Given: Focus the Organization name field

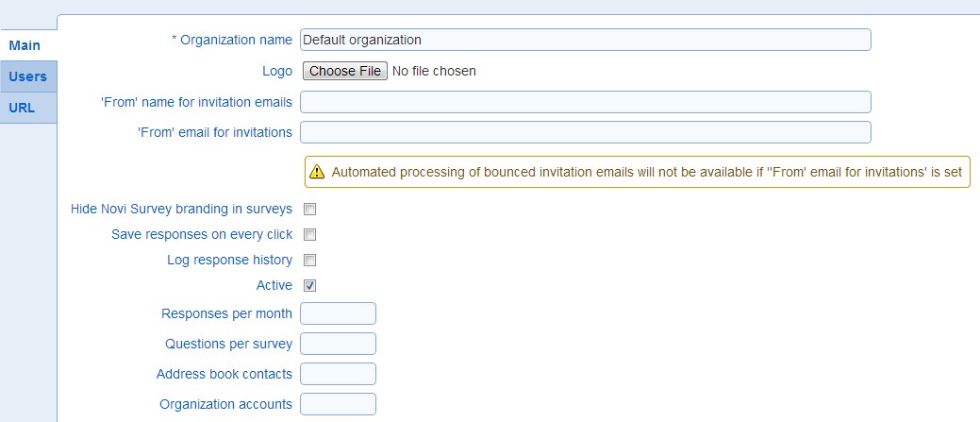Looking at the screenshot, I should tap(586, 40).
